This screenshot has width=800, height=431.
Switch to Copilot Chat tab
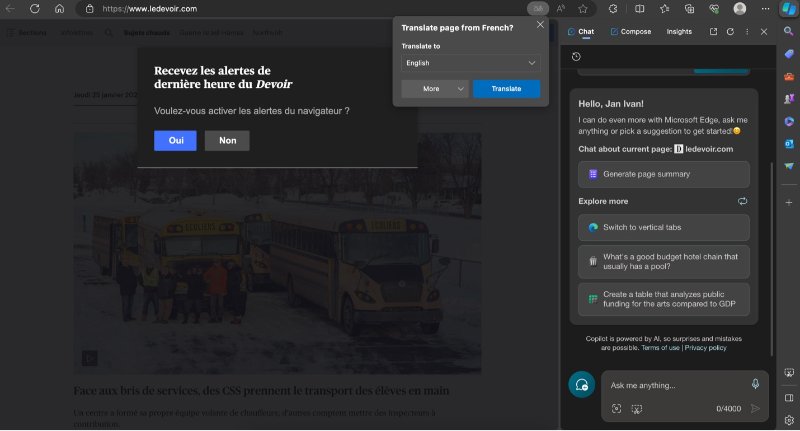581,32
